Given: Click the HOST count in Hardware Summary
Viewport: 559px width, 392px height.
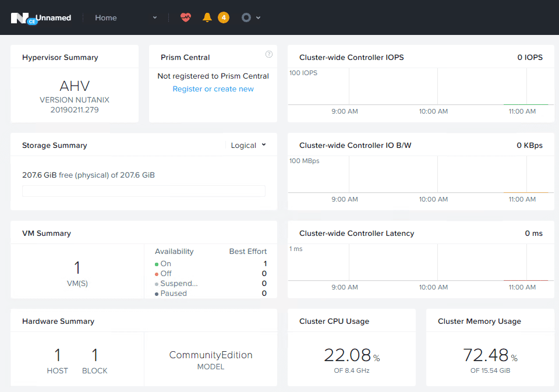Looking at the screenshot, I should pyautogui.click(x=57, y=355).
